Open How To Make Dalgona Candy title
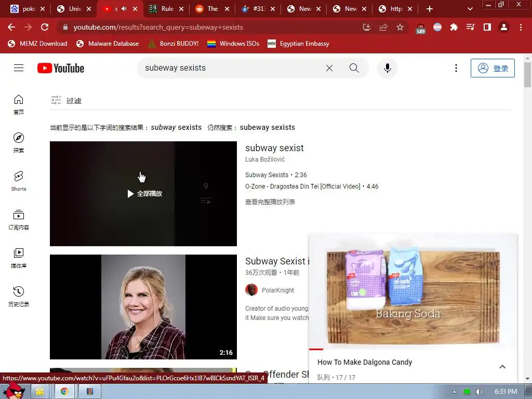The image size is (532, 399). [365, 362]
